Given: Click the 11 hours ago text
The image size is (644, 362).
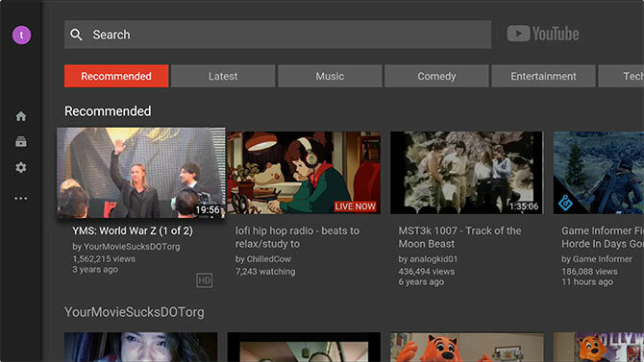Looking at the screenshot, I should click(587, 281).
